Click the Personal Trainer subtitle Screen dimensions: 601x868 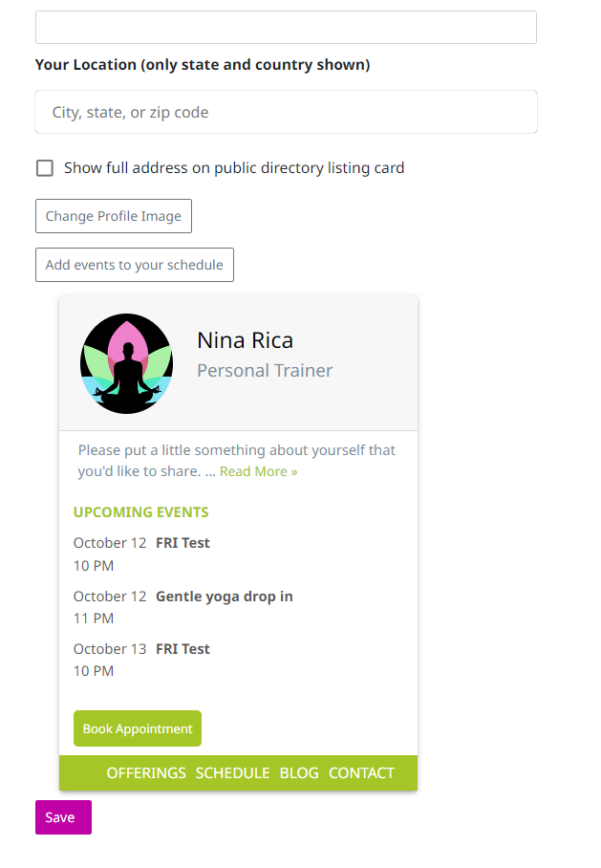point(265,370)
